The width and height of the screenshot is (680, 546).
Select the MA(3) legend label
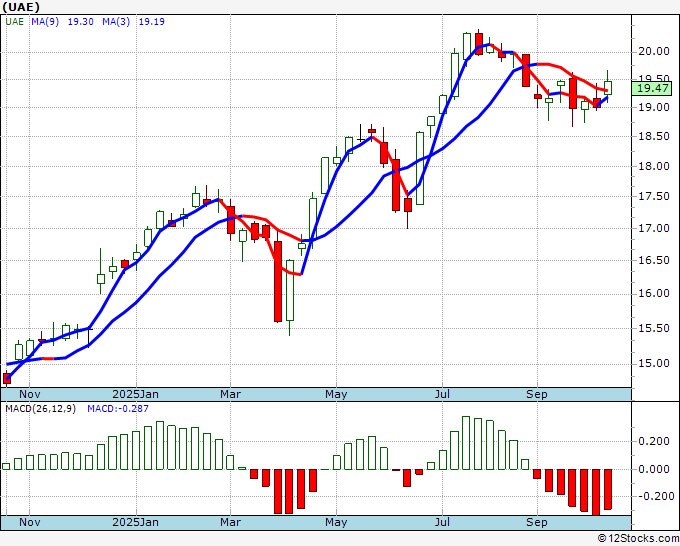116,22
